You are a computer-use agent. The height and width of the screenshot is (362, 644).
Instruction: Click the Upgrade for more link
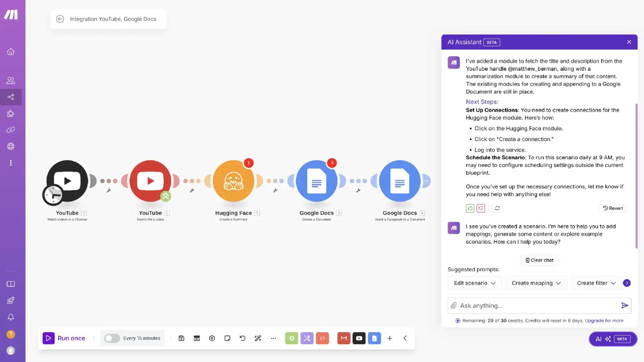pyautogui.click(x=604, y=321)
